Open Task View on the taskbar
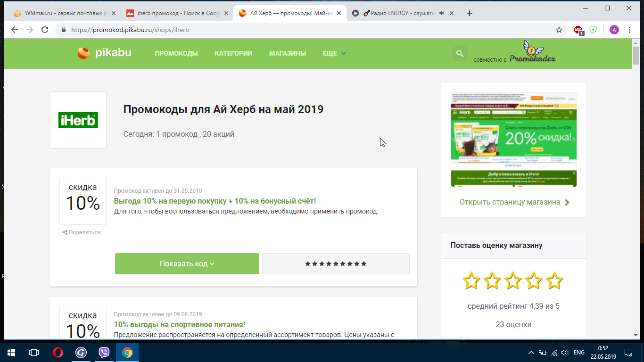Image resolution: width=644 pixels, height=362 pixels. (x=33, y=352)
